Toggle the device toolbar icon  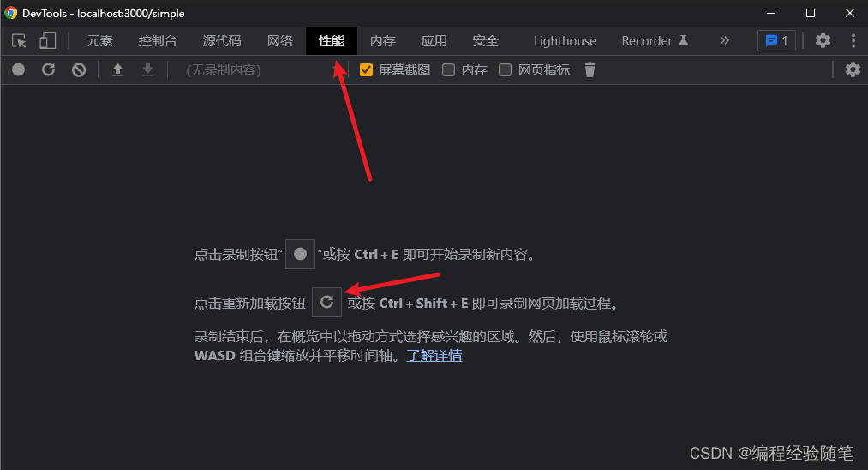point(48,40)
